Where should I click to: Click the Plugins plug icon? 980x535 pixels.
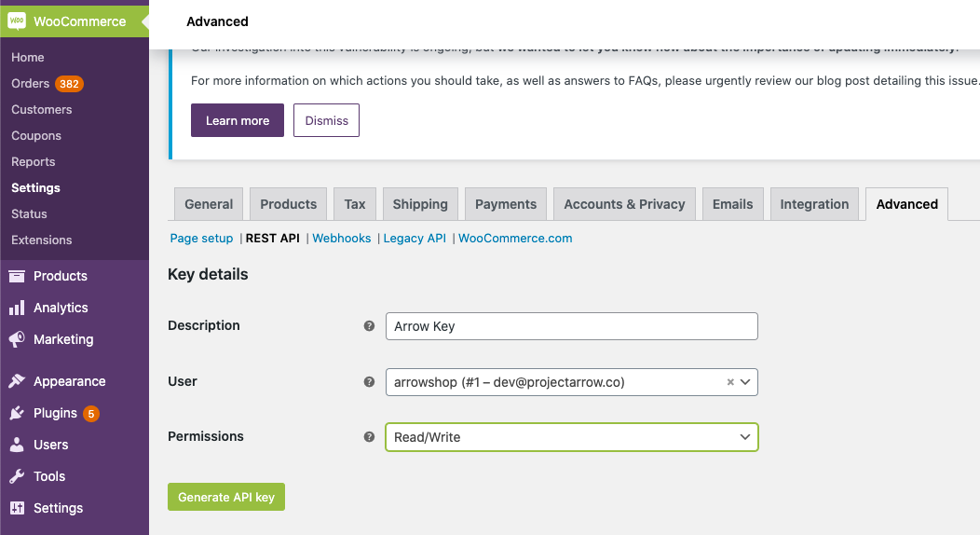pyautogui.click(x=17, y=413)
